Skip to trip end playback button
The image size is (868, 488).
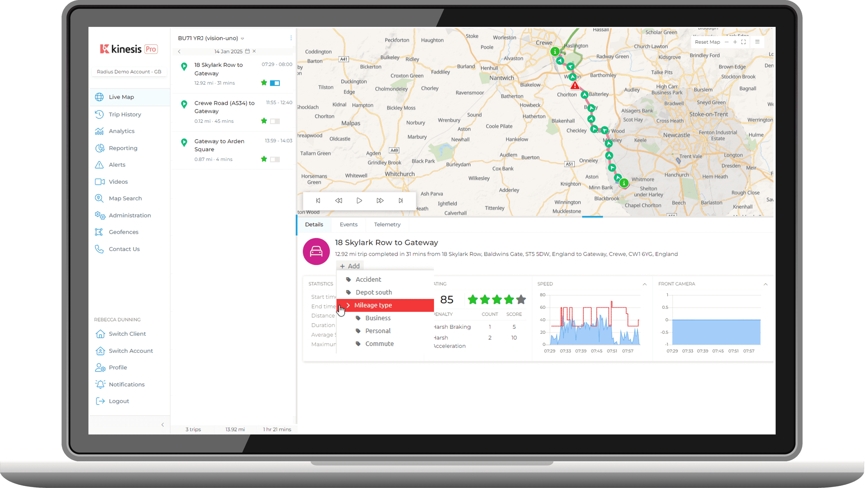401,201
